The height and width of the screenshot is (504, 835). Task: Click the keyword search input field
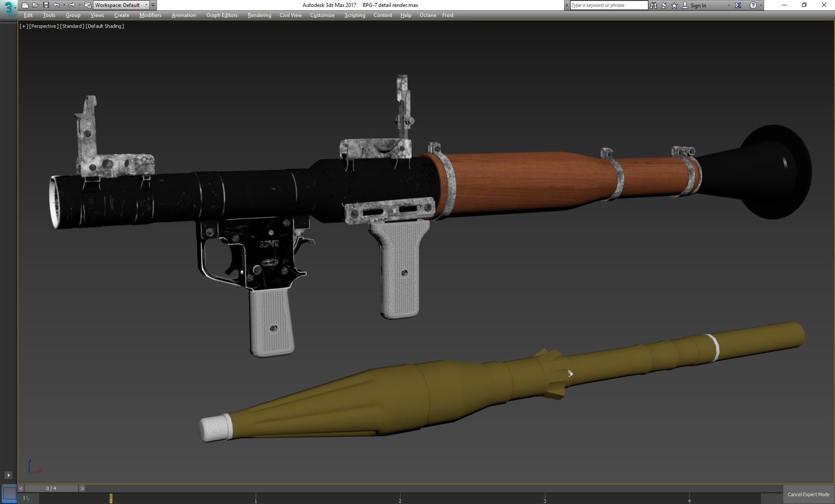click(609, 5)
